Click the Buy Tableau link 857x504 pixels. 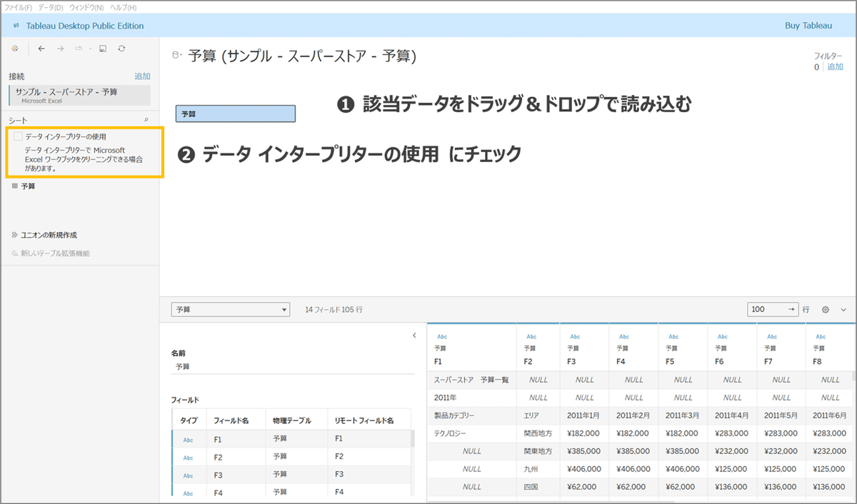click(808, 26)
